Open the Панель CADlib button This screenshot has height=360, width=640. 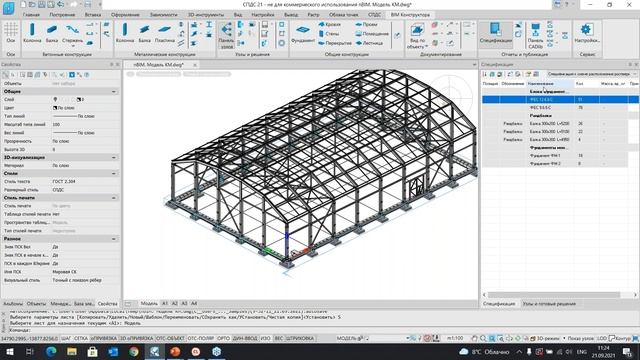(x=535, y=36)
